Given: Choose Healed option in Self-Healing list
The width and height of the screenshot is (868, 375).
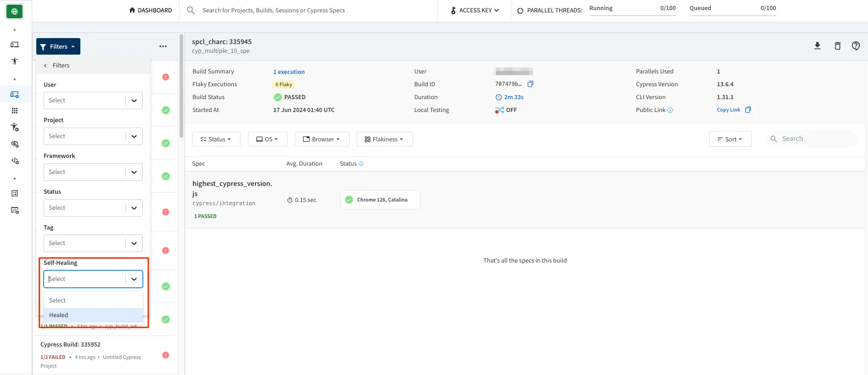Looking at the screenshot, I should click(93, 315).
